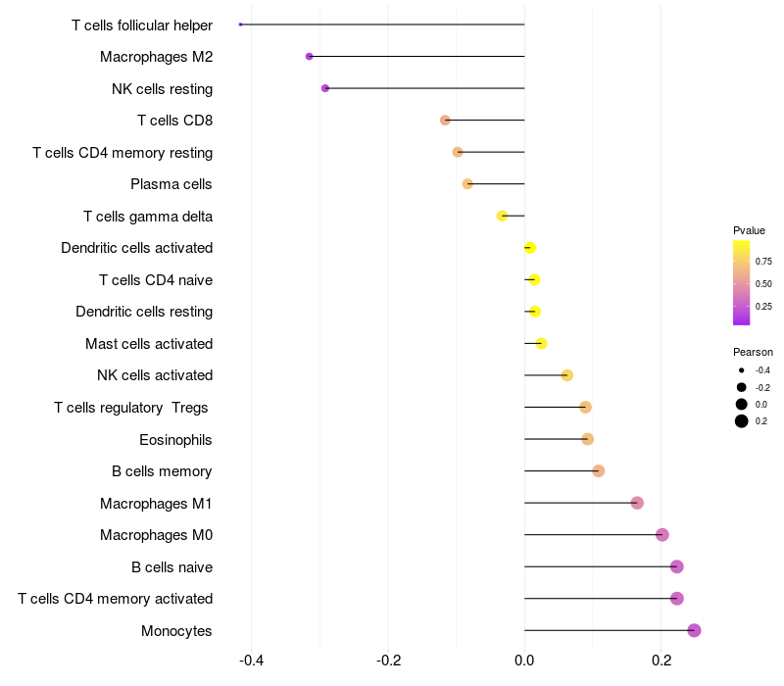Click the T cells regulatory Tregs label
This screenshot has height=686, width=784.
coord(132,408)
